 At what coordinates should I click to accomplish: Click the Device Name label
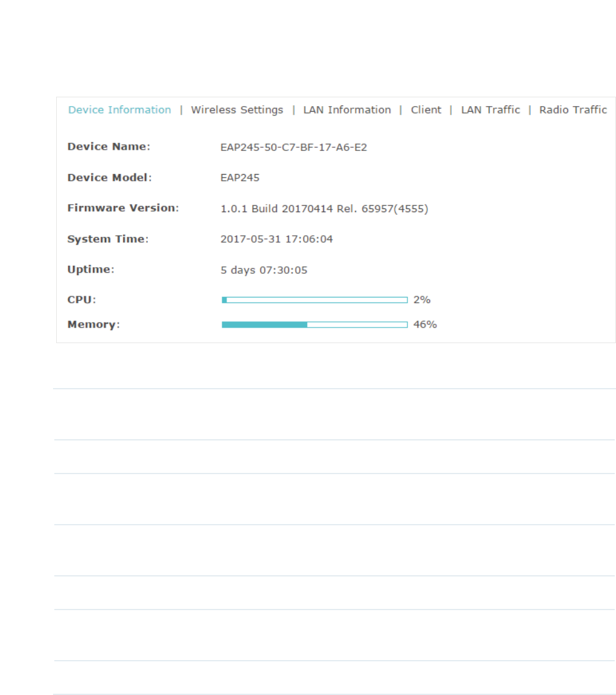point(109,147)
